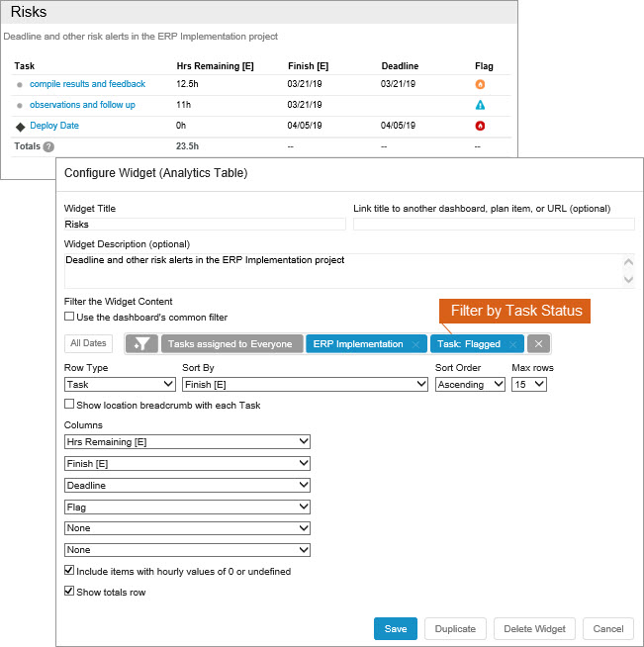Open the compile results and feedback task
Image resolution: width=644 pixels, height=647 pixels.
(87, 84)
